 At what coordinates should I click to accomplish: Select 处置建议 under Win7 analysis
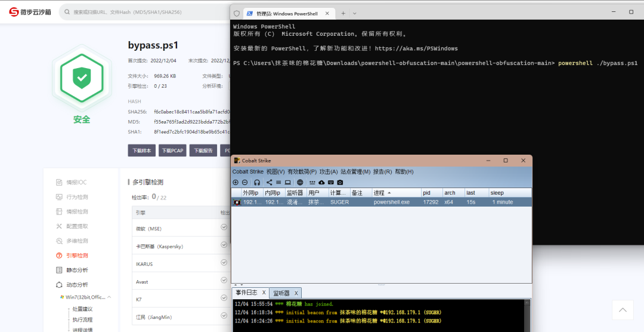[82, 309]
